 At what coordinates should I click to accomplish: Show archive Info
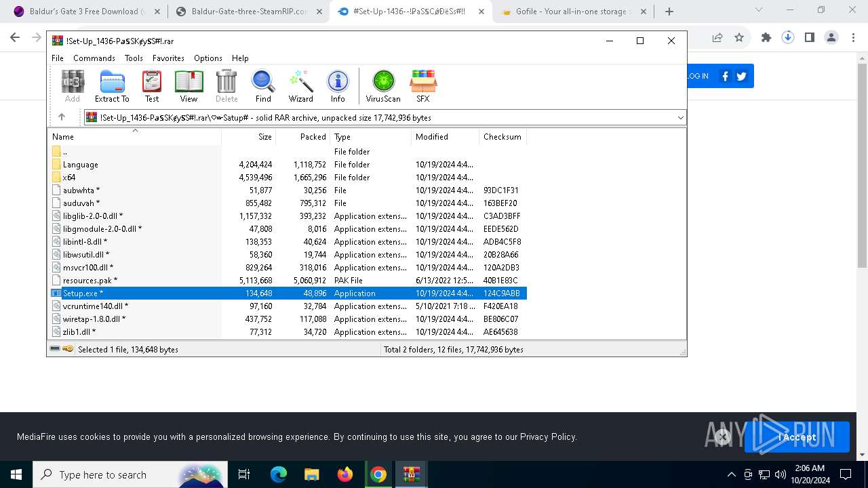pos(338,86)
